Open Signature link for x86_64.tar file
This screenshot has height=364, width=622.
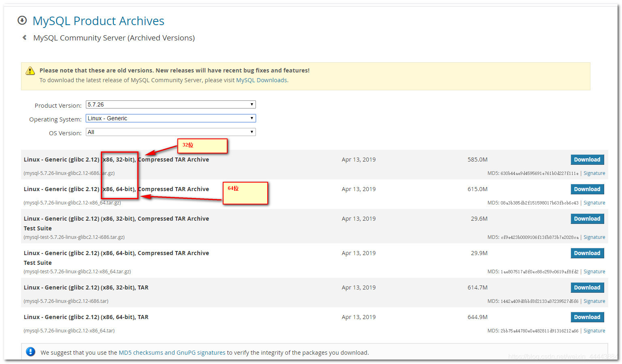(594, 331)
